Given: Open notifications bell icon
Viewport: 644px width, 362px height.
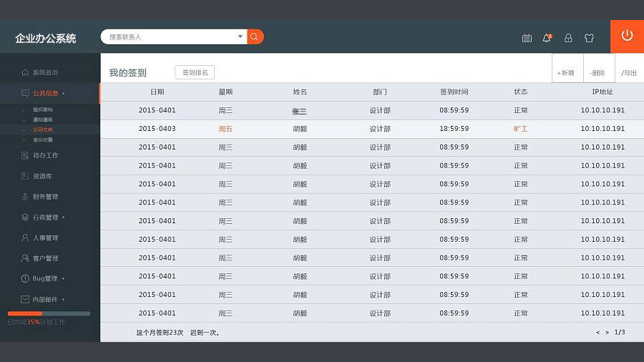Looking at the screenshot, I should (x=547, y=38).
